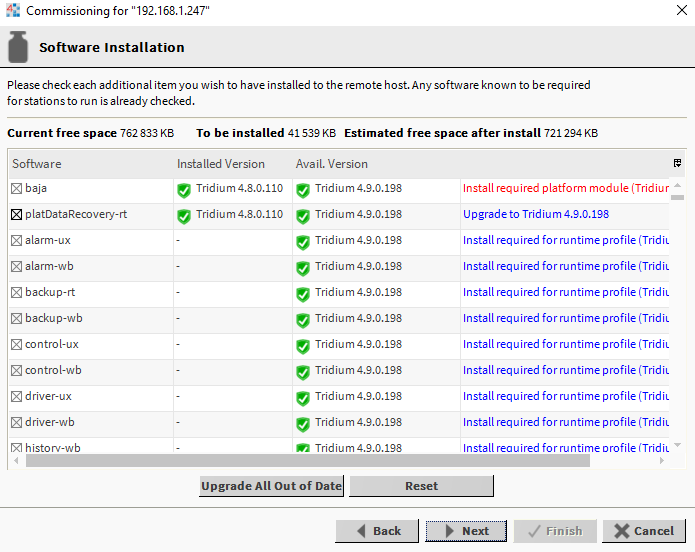Click the green shield icon for baja installed version
This screenshot has height=552, width=695.
click(x=183, y=189)
